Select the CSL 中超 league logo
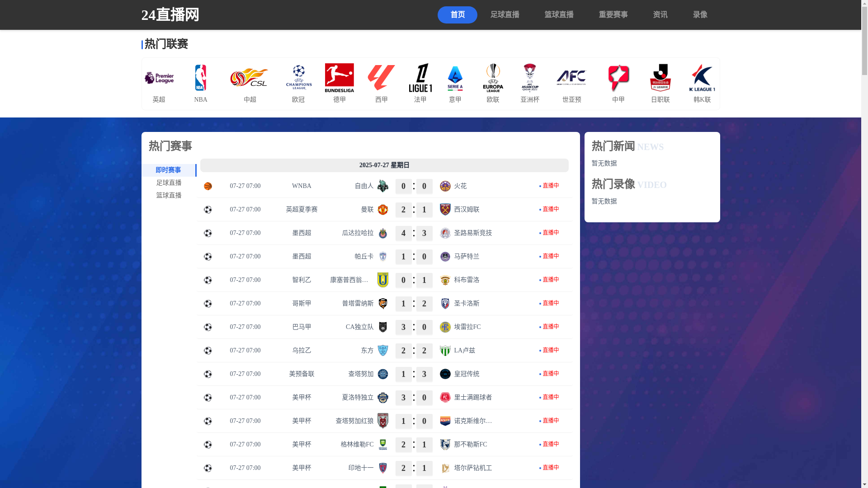This screenshot has height=488, width=868. click(x=250, y=78)
